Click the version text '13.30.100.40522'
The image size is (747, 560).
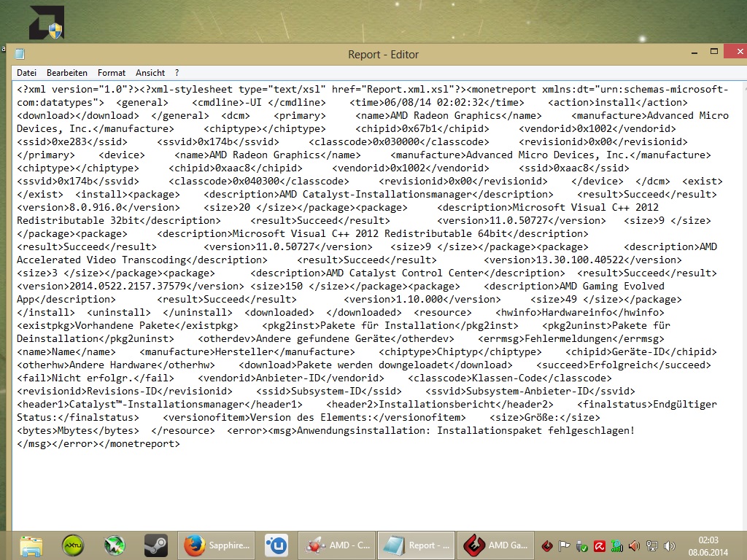[x=580, y=260]
